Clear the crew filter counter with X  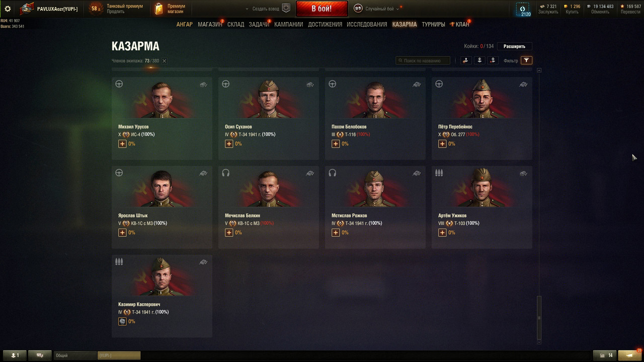point(165,61)
